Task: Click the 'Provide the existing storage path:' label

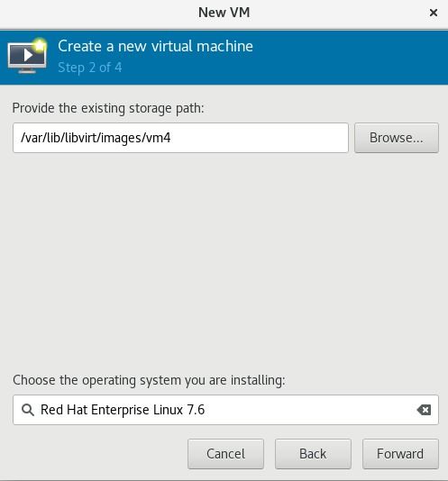Action: coord(108,108)
